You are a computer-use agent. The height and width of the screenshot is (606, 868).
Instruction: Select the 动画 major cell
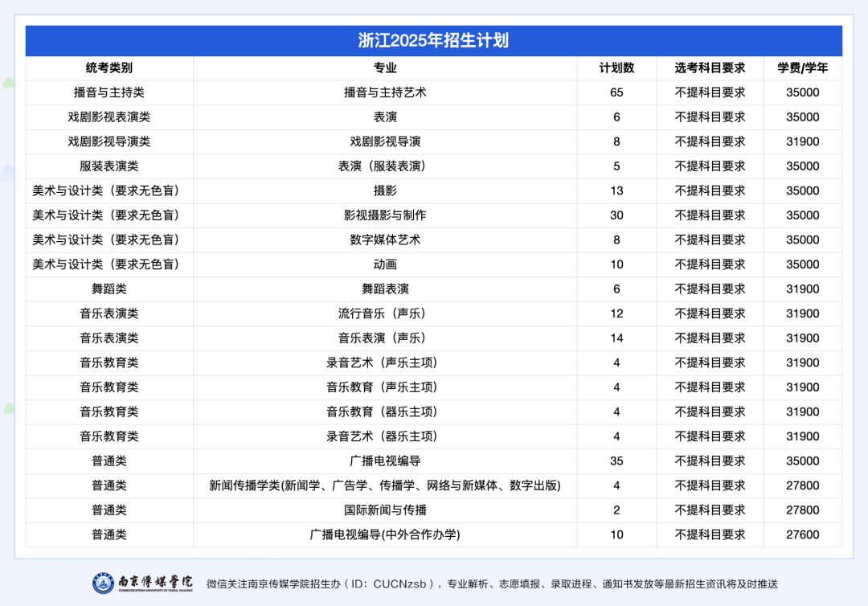(385, 264)
